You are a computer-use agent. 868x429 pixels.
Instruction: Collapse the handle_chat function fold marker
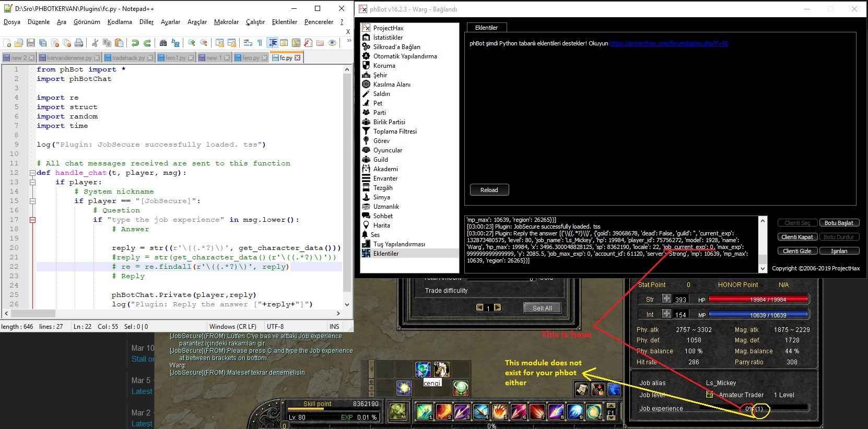32,173
